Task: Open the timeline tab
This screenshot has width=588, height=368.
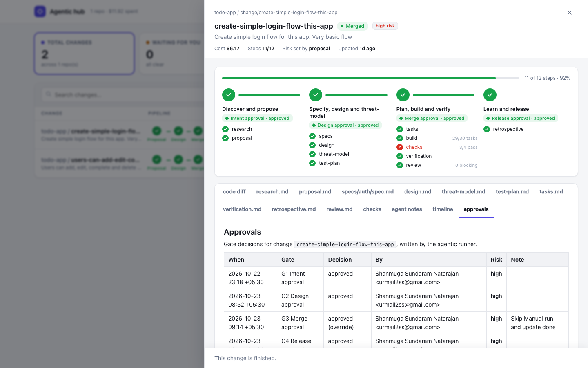Action: coord(443,209)
